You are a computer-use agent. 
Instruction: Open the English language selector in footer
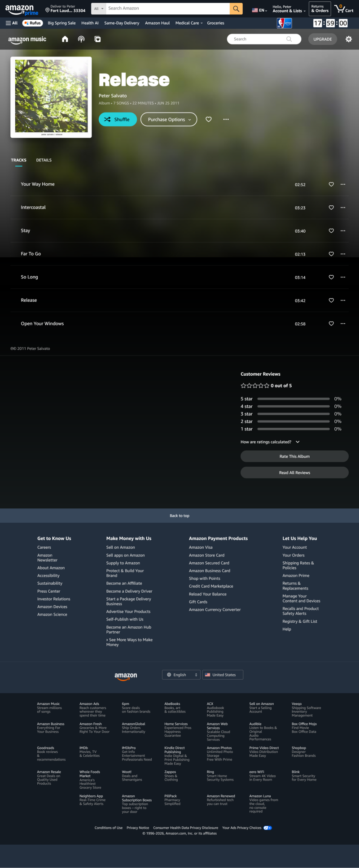point(181,675)
